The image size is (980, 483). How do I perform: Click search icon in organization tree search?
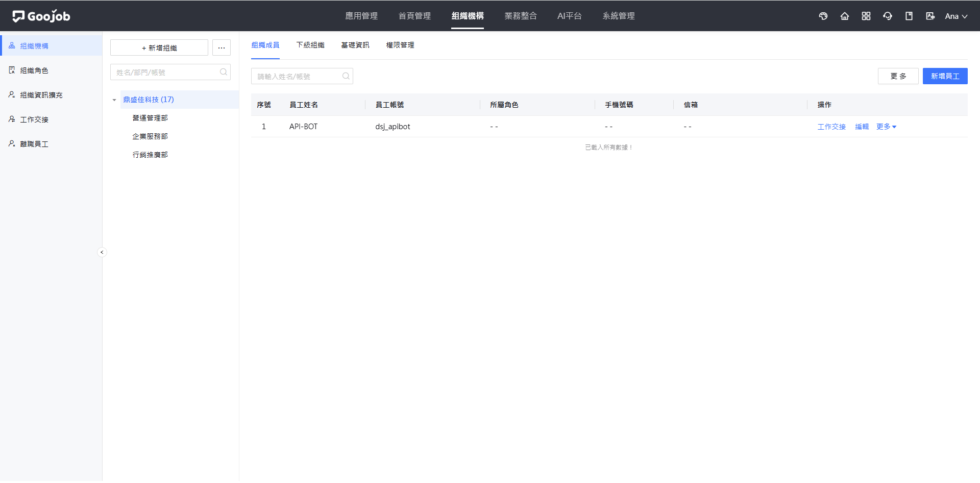click(x=224, y=72)
